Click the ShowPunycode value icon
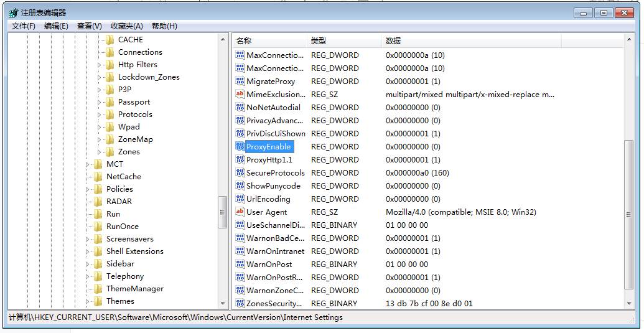Screen dimensions: 644x333 (240, 186)
